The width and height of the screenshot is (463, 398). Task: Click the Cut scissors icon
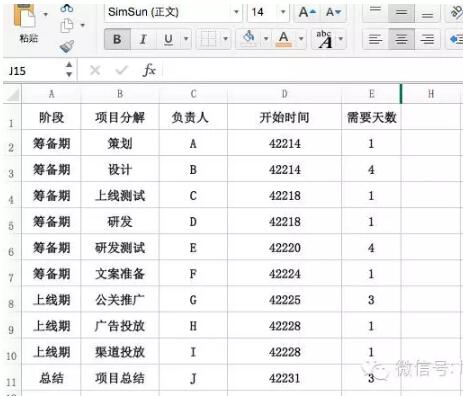click(x=67, y=8)
